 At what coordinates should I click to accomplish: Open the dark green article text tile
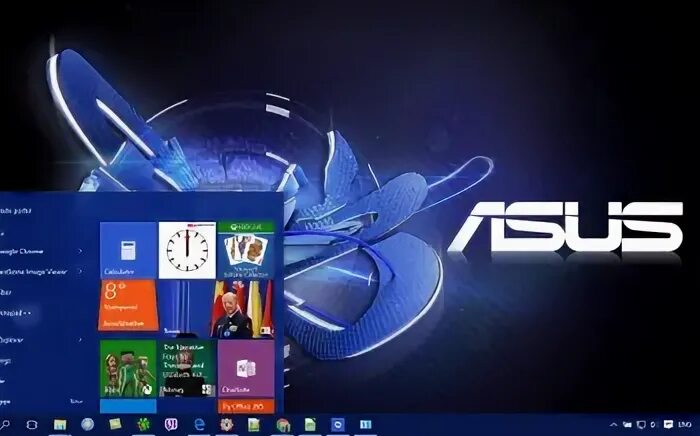point(187,369)
